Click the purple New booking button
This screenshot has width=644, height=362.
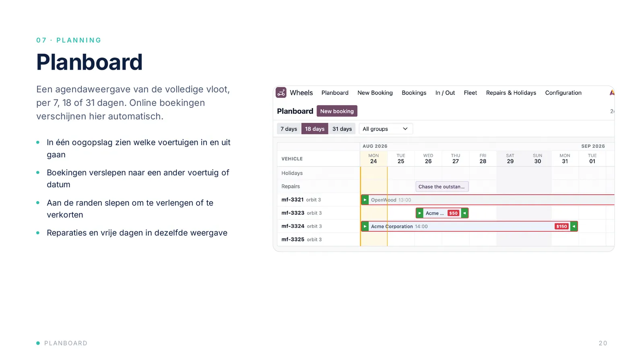[x=337, y=111]
